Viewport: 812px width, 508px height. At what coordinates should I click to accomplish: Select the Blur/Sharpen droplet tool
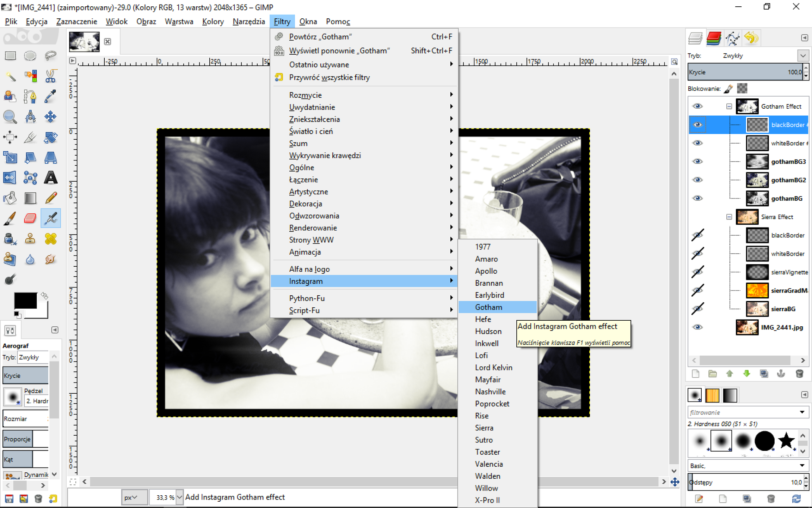click(x=30, y=259)
